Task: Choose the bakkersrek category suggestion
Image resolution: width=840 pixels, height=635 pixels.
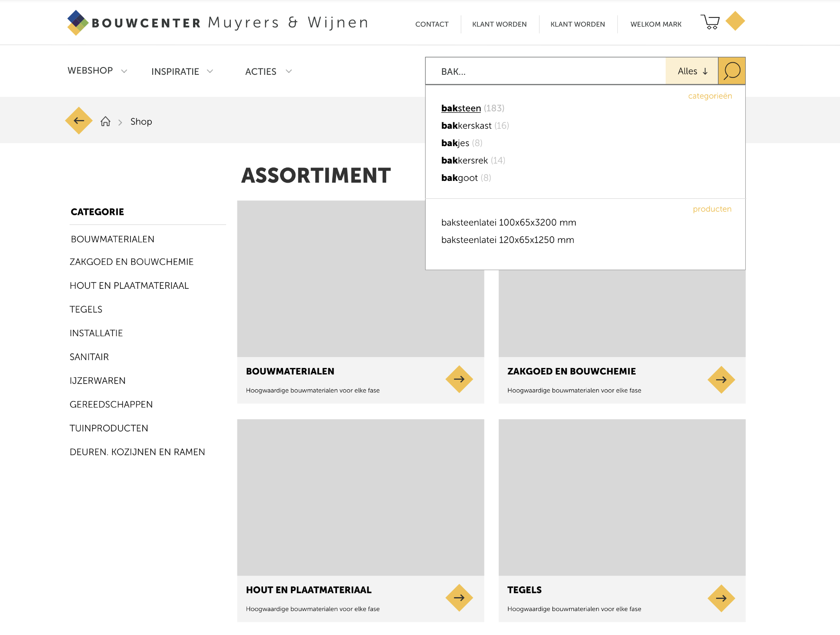Action: [x=464, y=160]
